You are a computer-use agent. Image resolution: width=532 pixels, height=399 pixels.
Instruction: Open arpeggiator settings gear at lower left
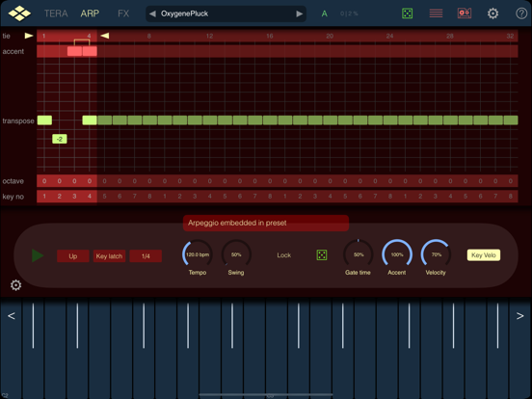tap(16, 285)
